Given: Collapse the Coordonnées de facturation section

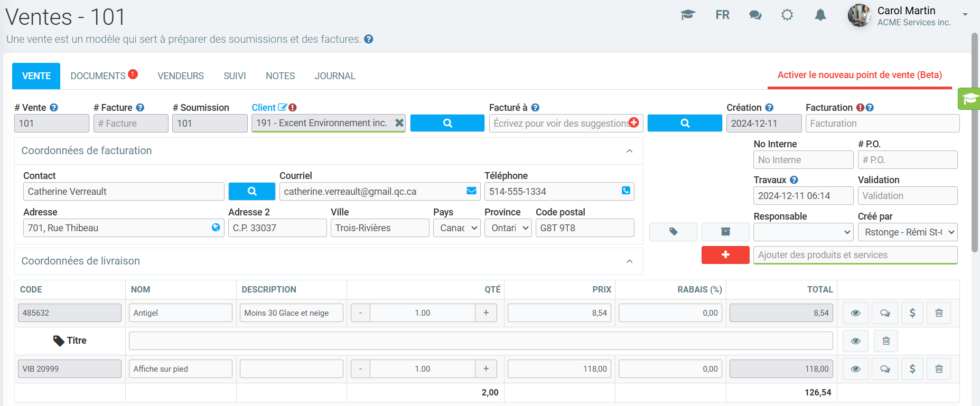Looking at the screenshot, I should click(x=629, y=151).
